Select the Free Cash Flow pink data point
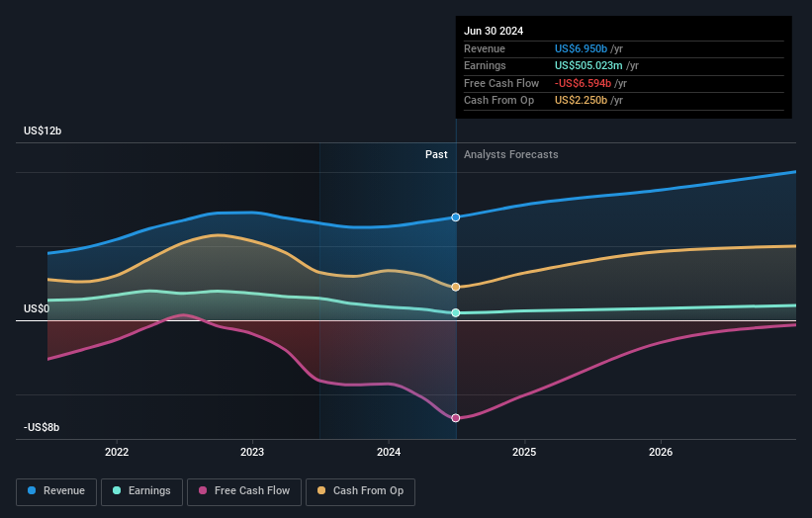Viewport: 812px width, 518px height. click(455, 418)
